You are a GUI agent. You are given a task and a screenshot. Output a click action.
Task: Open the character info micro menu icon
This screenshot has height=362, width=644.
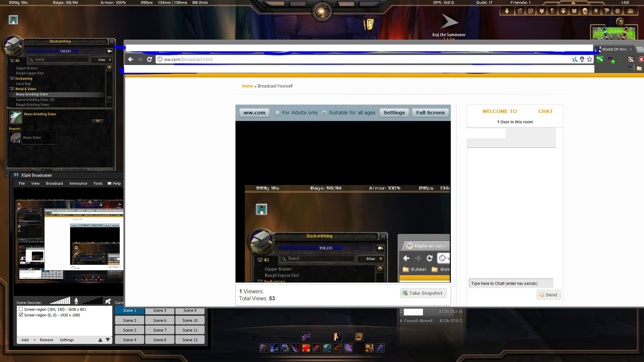(507, 11)
